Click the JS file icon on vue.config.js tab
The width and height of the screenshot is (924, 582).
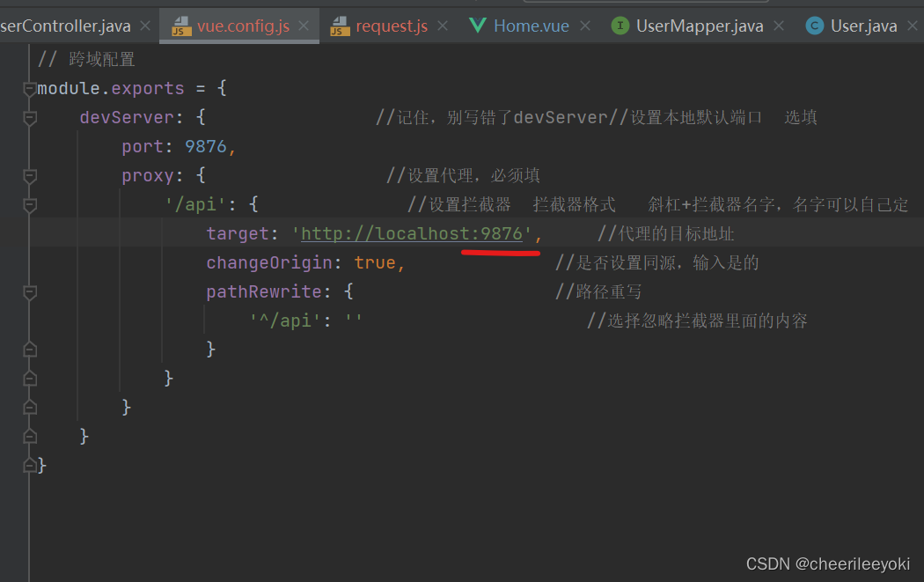pyautogui.click(x=181, y=26)
